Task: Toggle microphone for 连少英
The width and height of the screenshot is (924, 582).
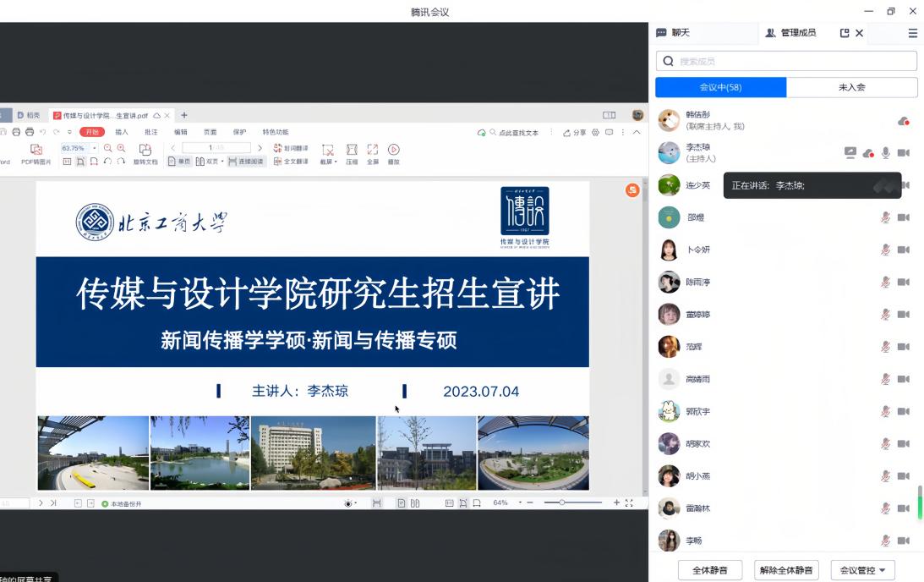Action: point(885,185)
